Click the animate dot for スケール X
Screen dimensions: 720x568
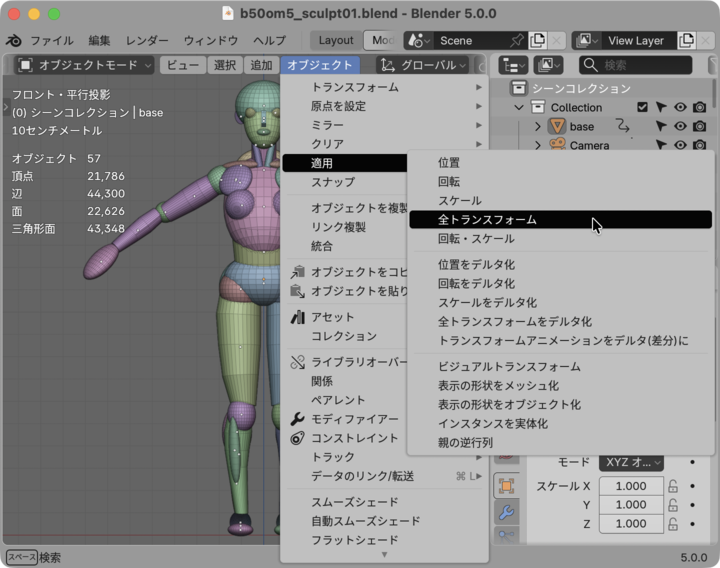(x=692, y=486)
